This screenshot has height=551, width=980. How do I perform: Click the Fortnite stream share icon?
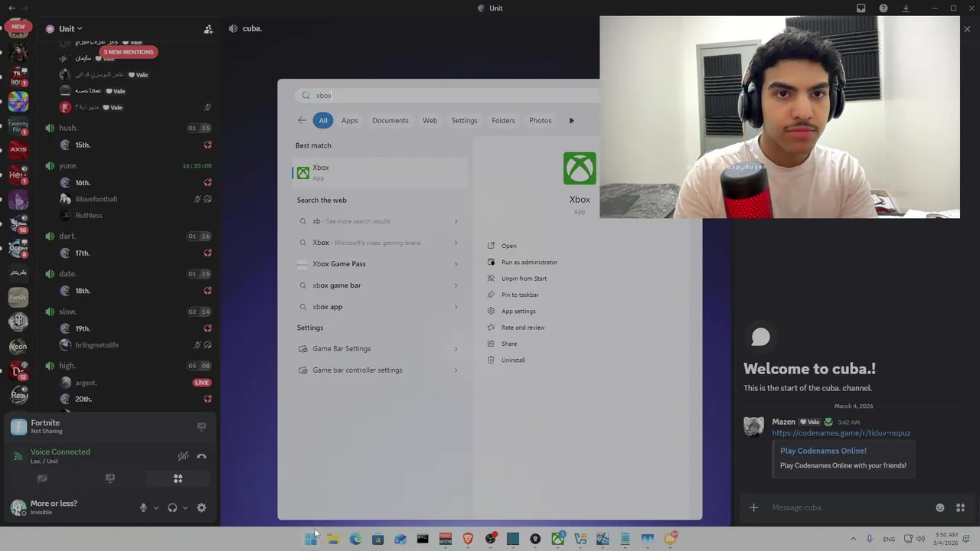(201, 427)
